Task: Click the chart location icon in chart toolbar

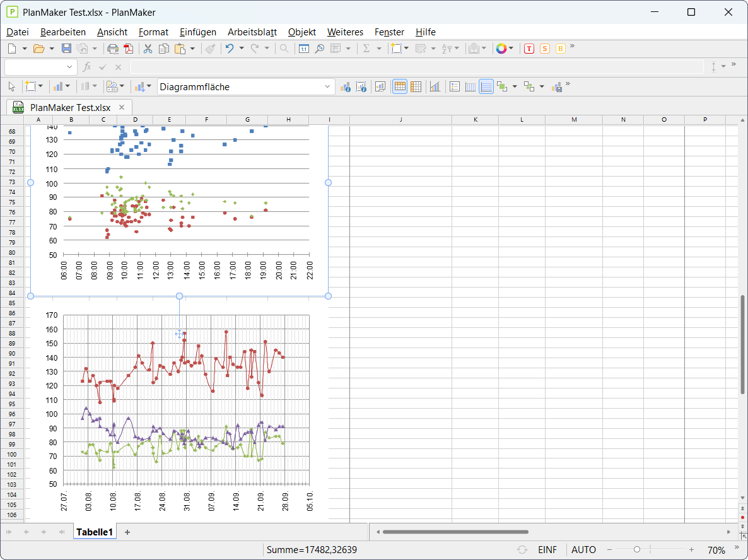Action: (x=380, y=87)
